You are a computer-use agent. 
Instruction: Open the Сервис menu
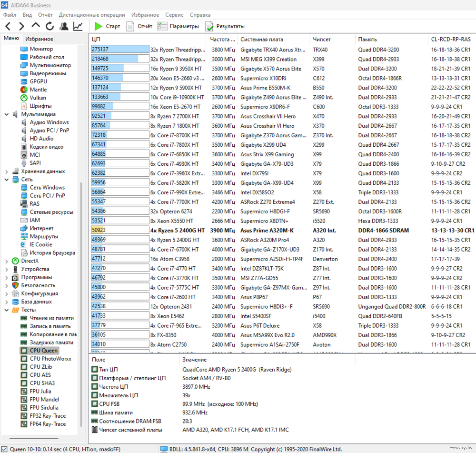coord(174,15)
